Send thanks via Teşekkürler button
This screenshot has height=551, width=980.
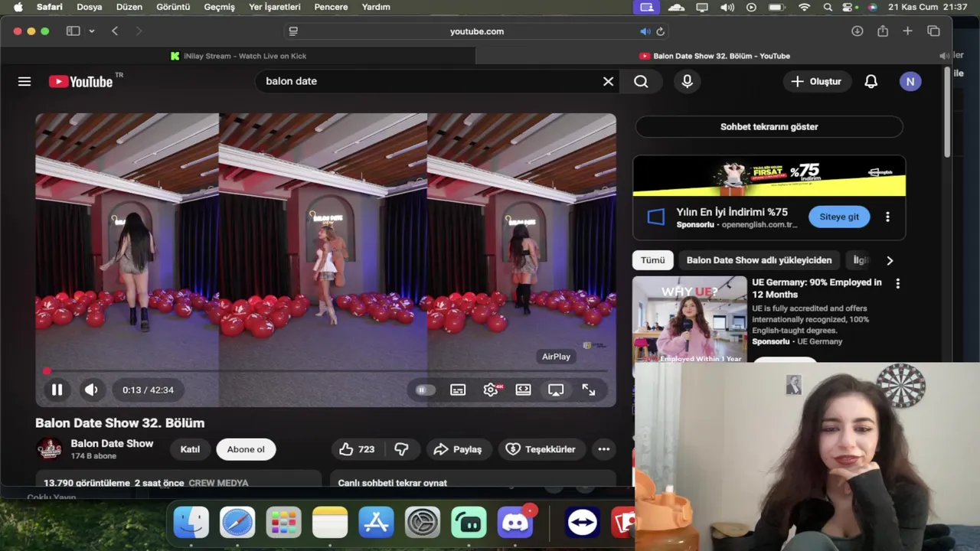tap(541, 449)
